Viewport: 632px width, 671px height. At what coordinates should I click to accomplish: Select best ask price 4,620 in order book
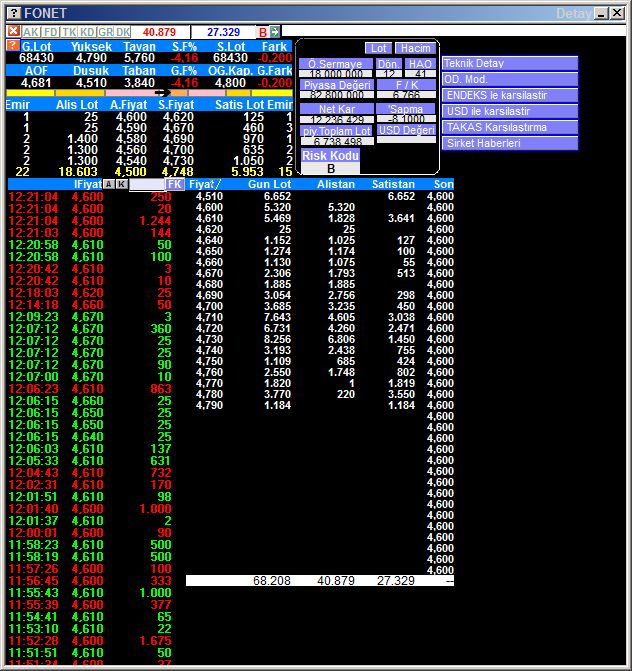coord(178,117)
